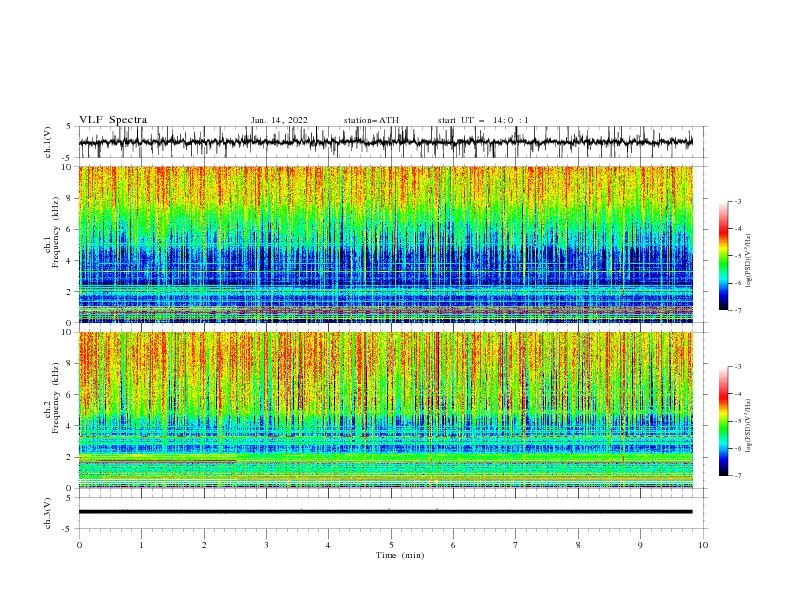The image size is (792, 612).
Task: Click the '4' kHz tick on ch.2 axis
Action: 70,426
